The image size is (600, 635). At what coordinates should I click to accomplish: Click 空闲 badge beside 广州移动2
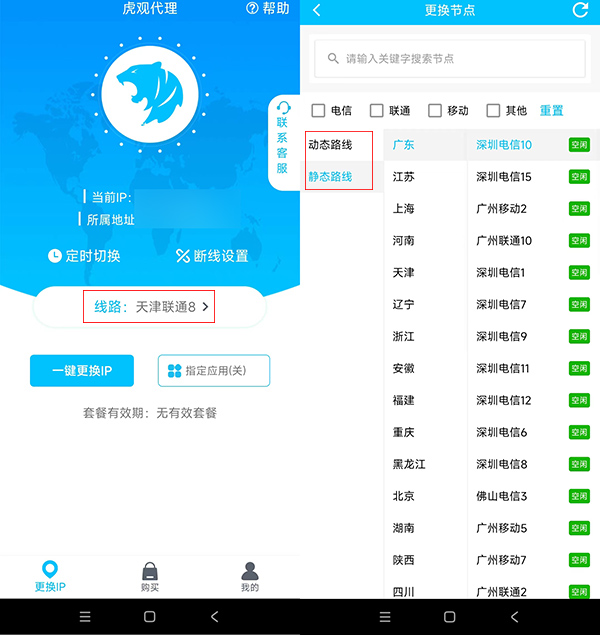pos(579,209)
